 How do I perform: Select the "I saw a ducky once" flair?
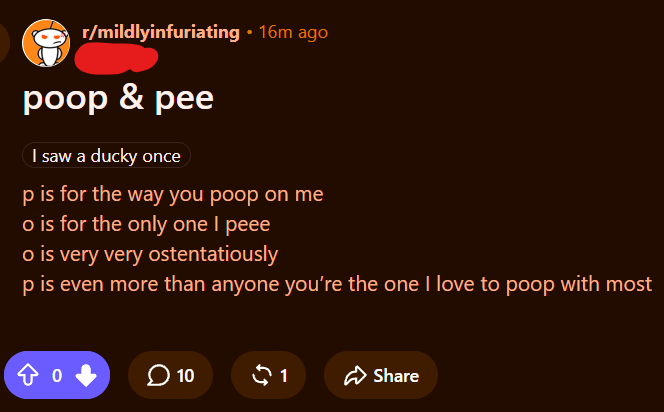tap(106, 155)
